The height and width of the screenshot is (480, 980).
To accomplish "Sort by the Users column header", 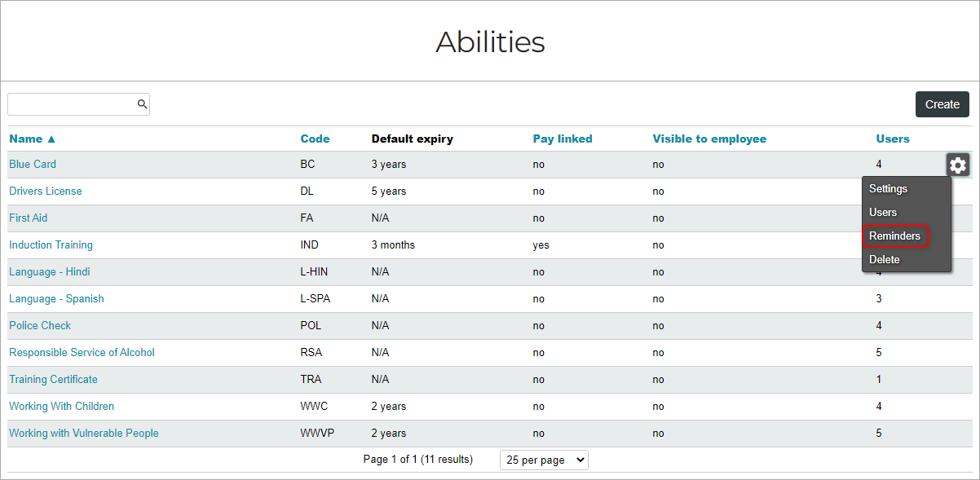I will click(x=893, y=139).
